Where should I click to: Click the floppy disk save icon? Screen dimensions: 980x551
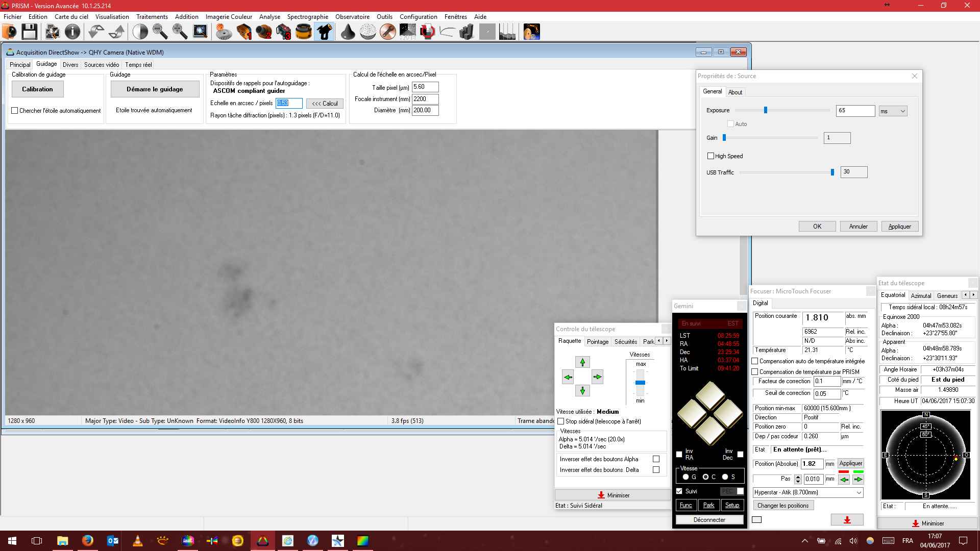point(29,32)
